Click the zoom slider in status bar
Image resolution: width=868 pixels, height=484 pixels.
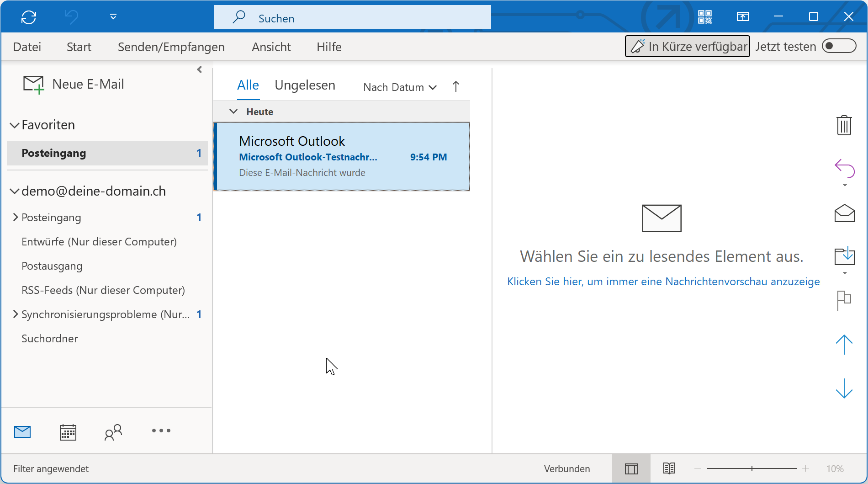tap(752, 468)
